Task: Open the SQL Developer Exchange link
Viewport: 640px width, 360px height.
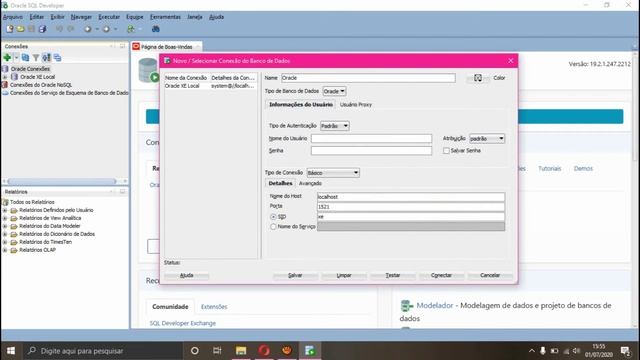Action: (x=182, y=323)
